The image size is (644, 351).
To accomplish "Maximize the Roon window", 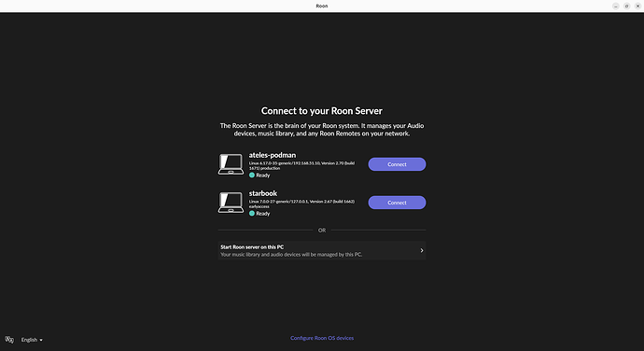I will point(627,6).
